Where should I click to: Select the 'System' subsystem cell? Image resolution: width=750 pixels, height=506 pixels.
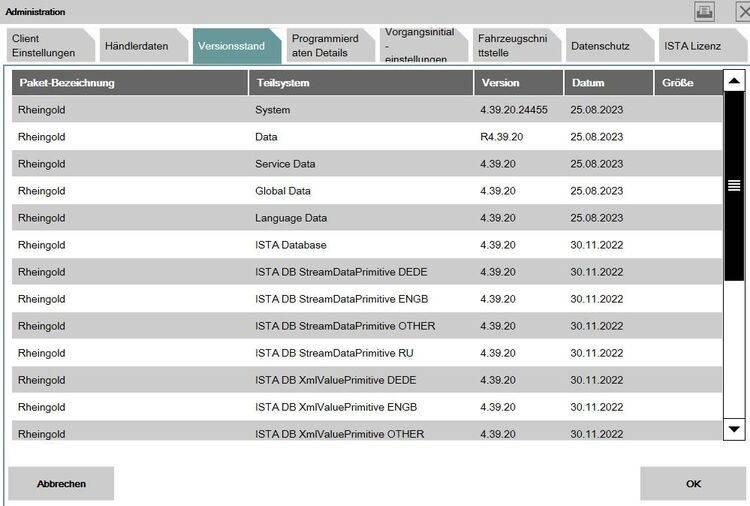click(272, 110)
